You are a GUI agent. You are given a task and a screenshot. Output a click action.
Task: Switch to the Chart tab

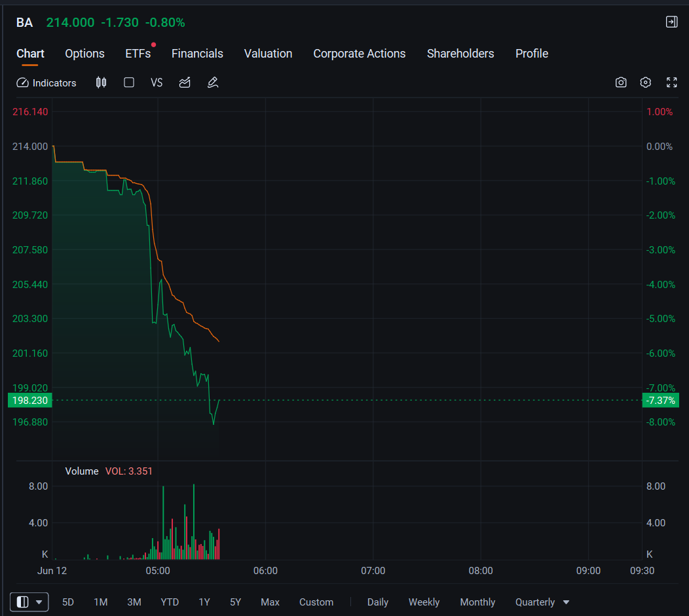tap(30, 54)
